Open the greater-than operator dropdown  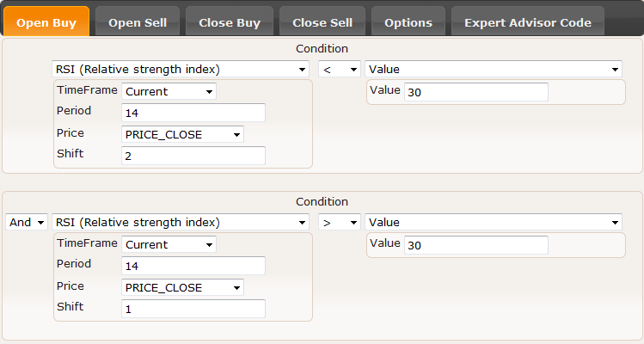point(340,222)
